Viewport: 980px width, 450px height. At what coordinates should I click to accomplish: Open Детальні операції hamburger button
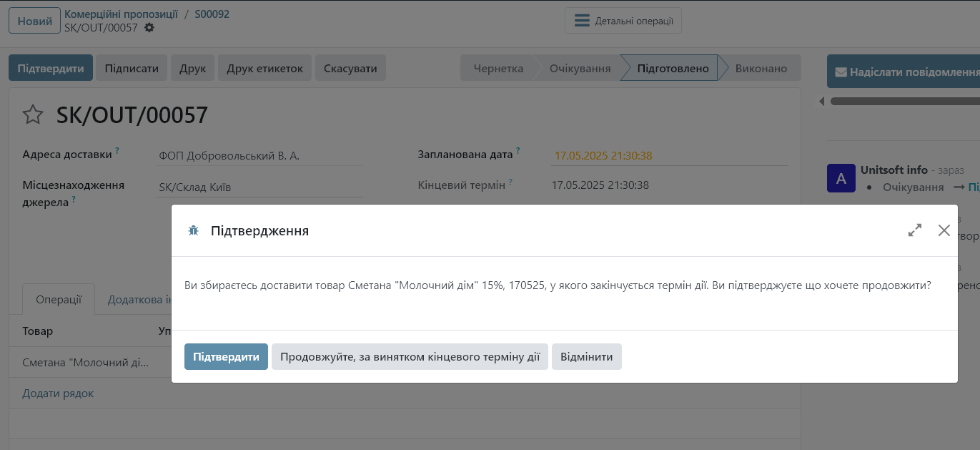[x=623, y=21]
